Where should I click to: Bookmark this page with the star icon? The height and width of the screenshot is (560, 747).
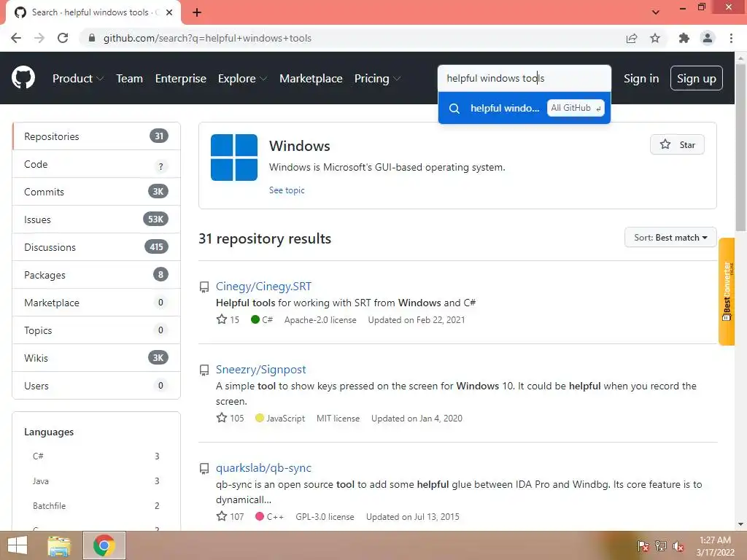[655, 38]
